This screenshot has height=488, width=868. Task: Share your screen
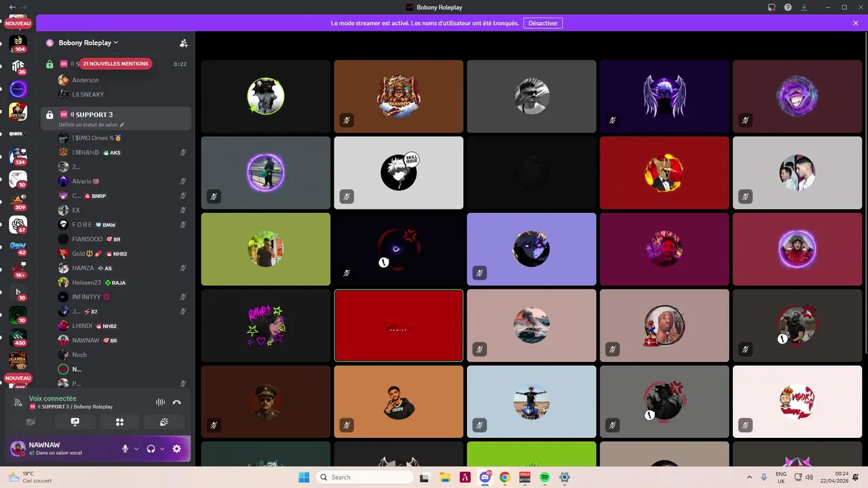[x=75, y=422]
